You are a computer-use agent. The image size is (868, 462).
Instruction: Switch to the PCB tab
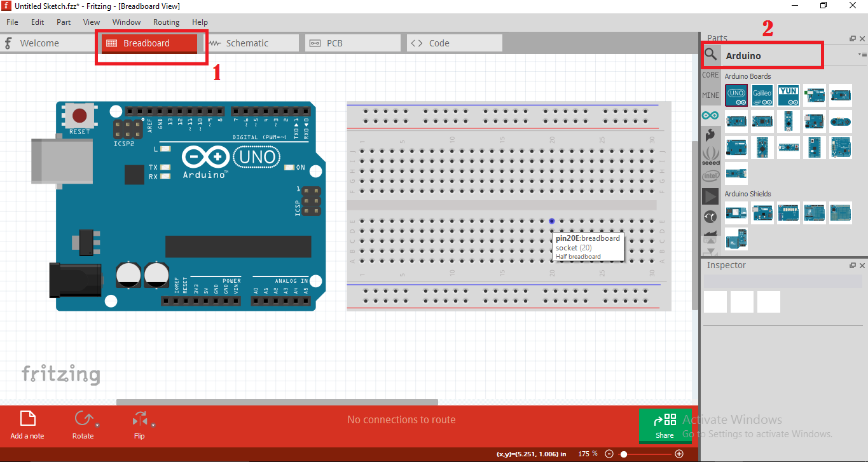click(353, 43)
